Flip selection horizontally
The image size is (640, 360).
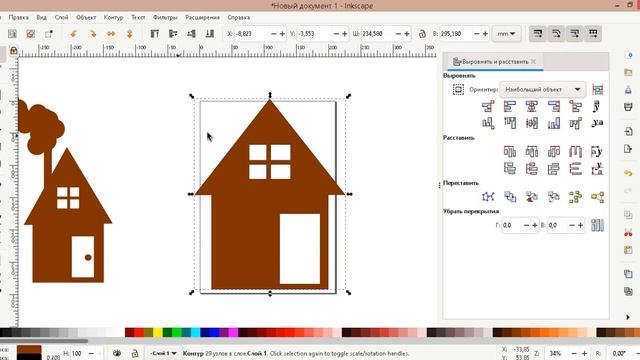coord(111,34)
